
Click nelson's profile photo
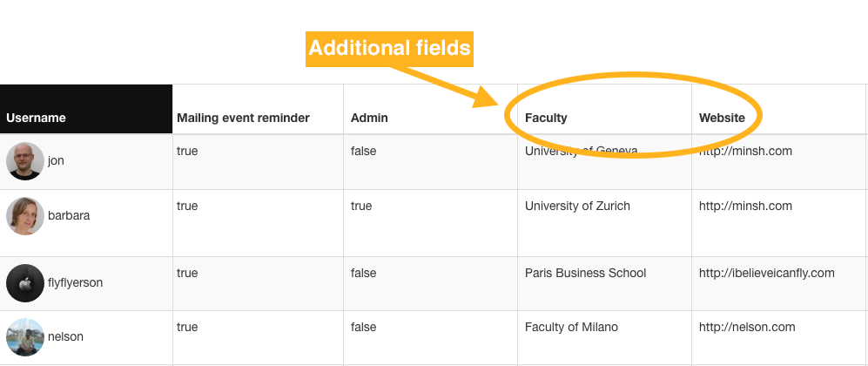pyautogui.click(x=25, y=336)
